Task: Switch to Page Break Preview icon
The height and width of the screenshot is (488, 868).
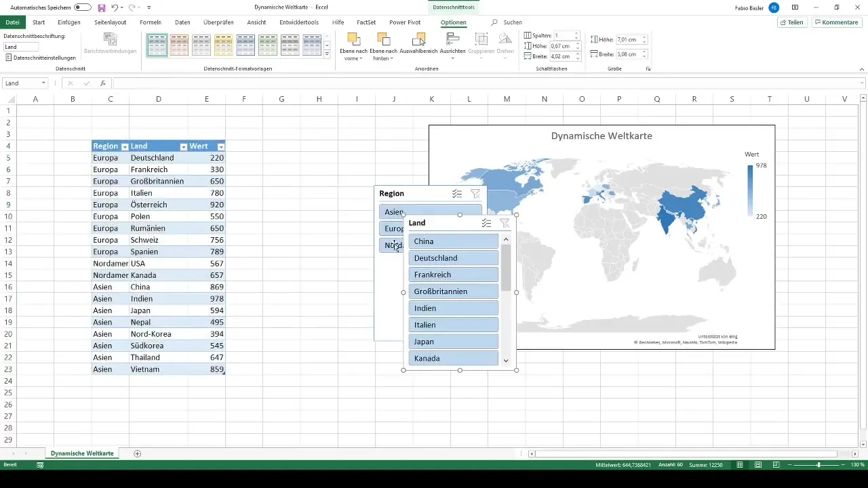Action: pos(775,465)
